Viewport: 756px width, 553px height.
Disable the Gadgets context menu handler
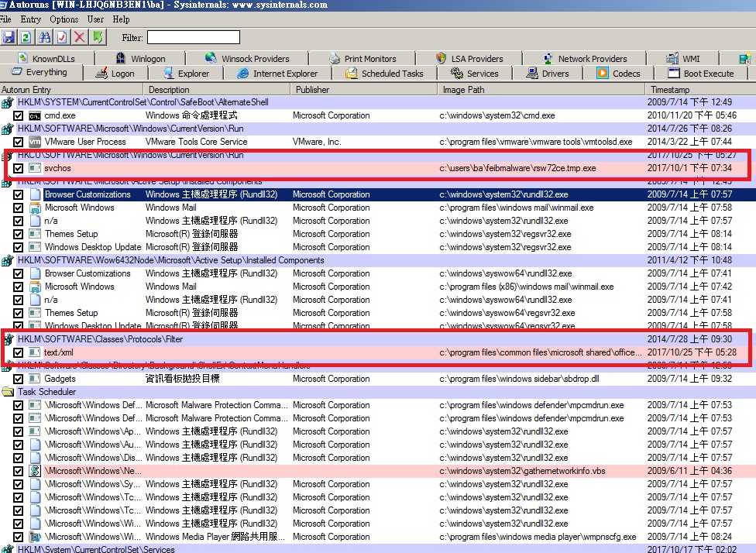[x=19, y=379]
